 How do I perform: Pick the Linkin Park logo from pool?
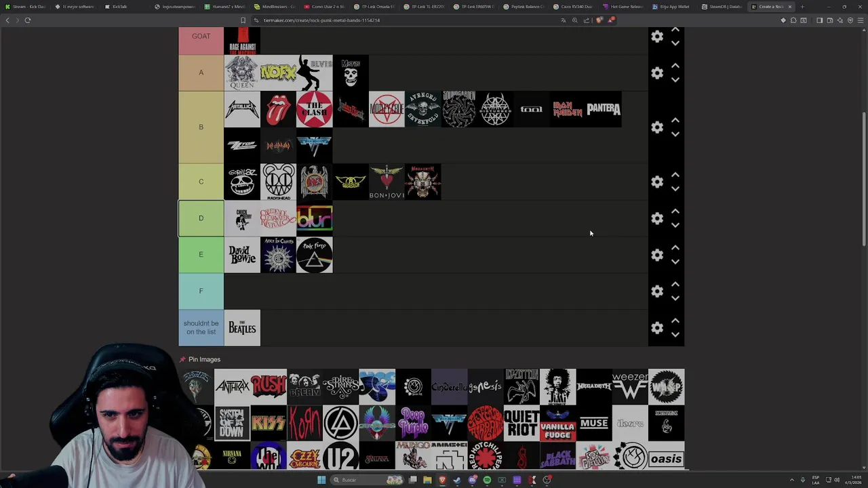341,424
